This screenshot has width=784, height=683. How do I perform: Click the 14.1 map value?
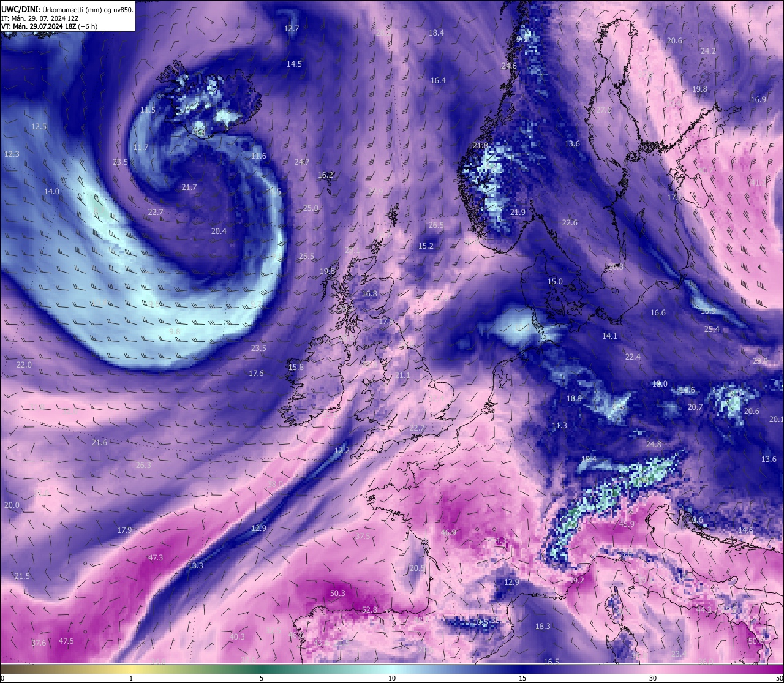pyautogui.click(x=609, y=336)
